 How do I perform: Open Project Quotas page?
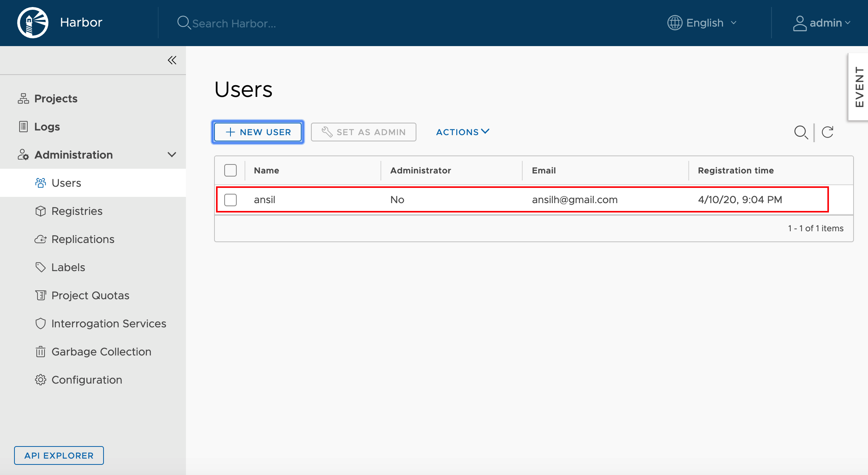coord(90,295)
